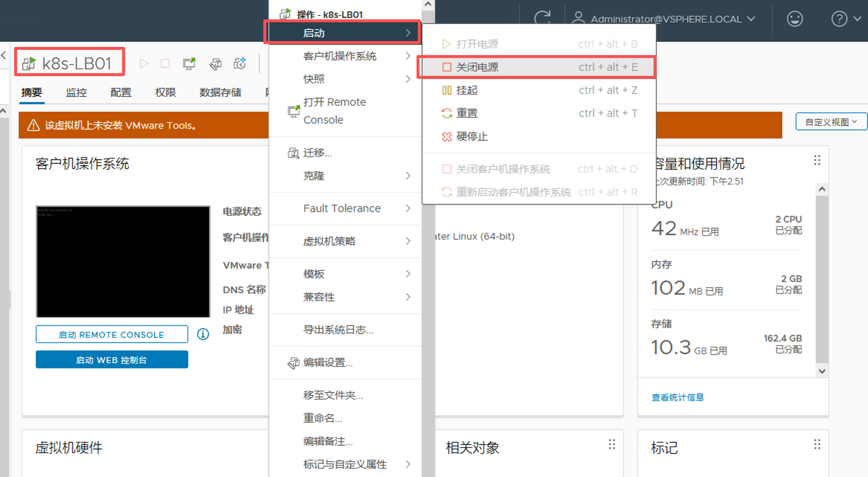Viewport: 868px width, 477px height.
Task: Expand the 兼容性 submenu
Action: coord(345,297)
